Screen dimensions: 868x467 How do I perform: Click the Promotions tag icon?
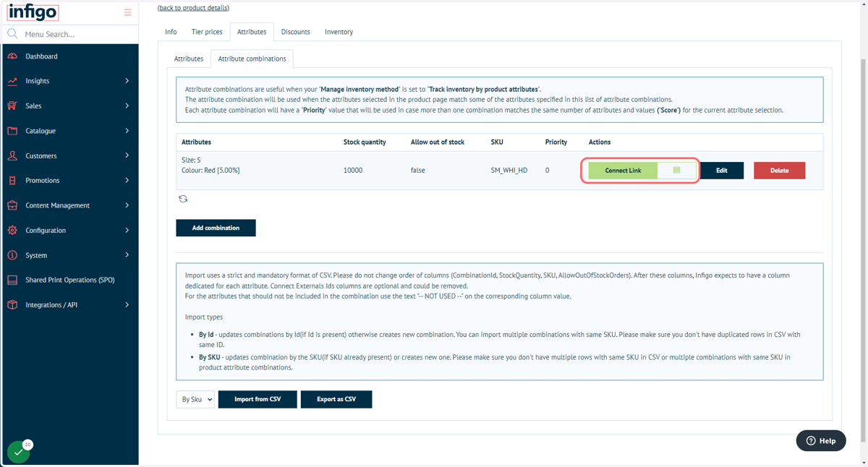point(12,181)
